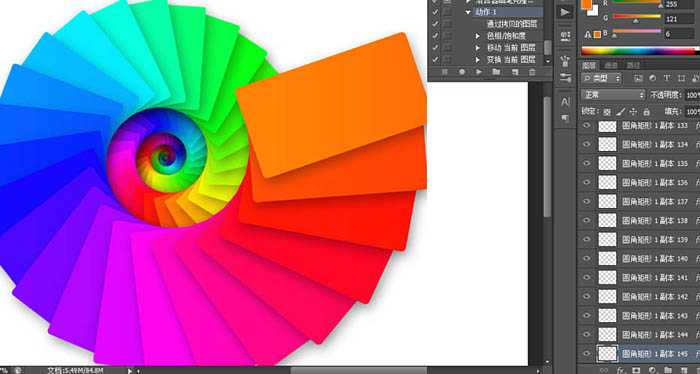Click the lock all padlock icon
Screen dimensions: 700x374
tap(646, 112)
